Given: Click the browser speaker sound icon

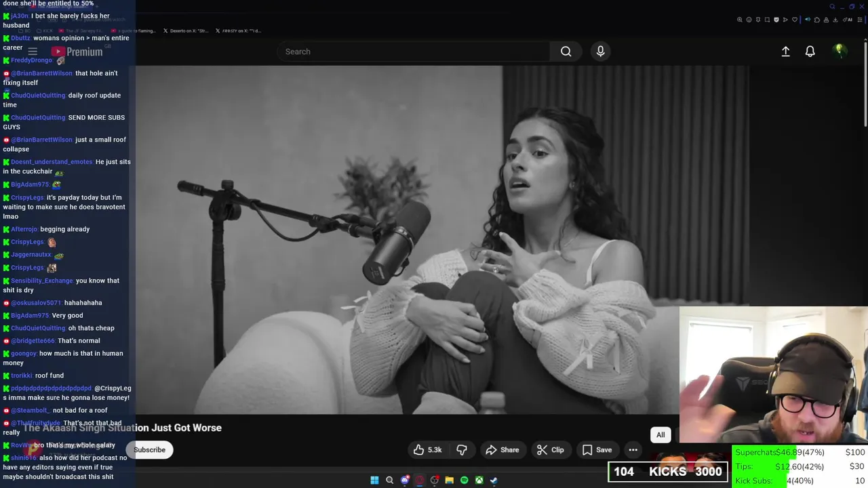Looking at the screenshot, I should click(x=808, y=20).
